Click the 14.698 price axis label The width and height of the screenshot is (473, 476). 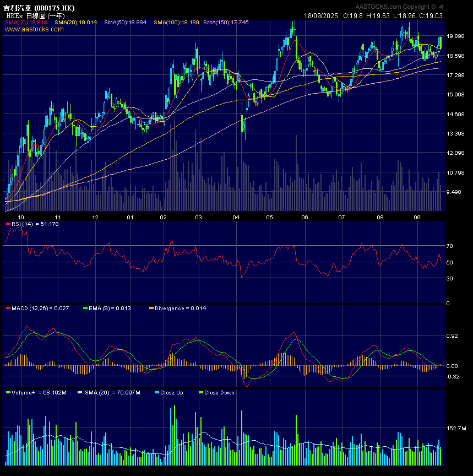point(455,114)
